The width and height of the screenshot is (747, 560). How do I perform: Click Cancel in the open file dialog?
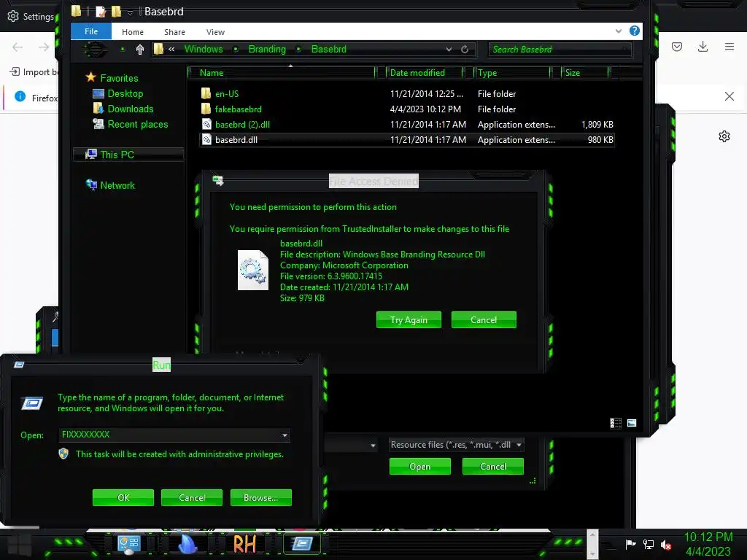(493, 467)
